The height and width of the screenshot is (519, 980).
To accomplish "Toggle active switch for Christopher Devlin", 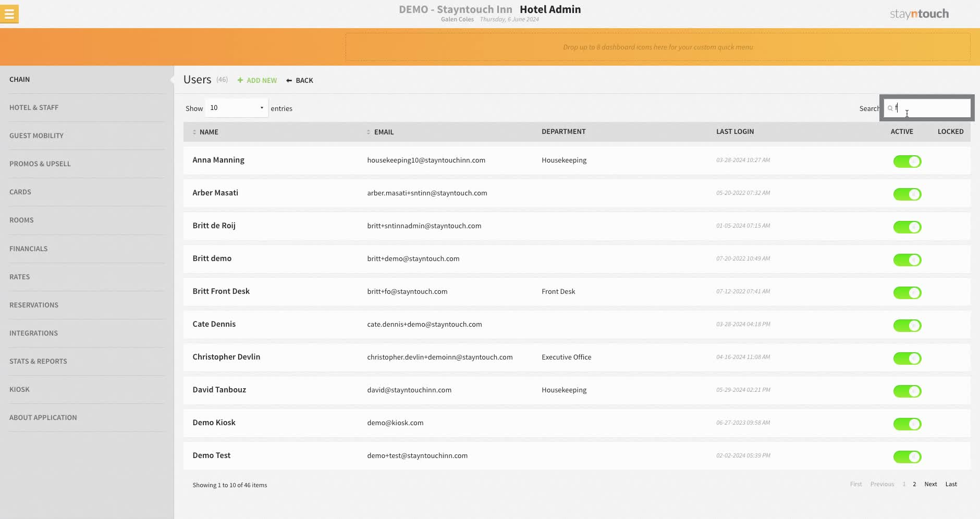I will pyautogui.click(x=907, y=359).
